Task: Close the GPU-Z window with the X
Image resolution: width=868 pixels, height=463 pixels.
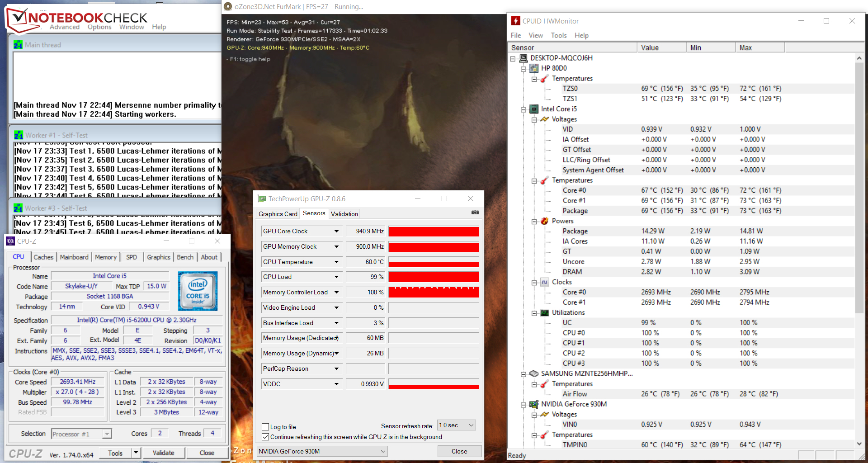Action: [470, 198]
